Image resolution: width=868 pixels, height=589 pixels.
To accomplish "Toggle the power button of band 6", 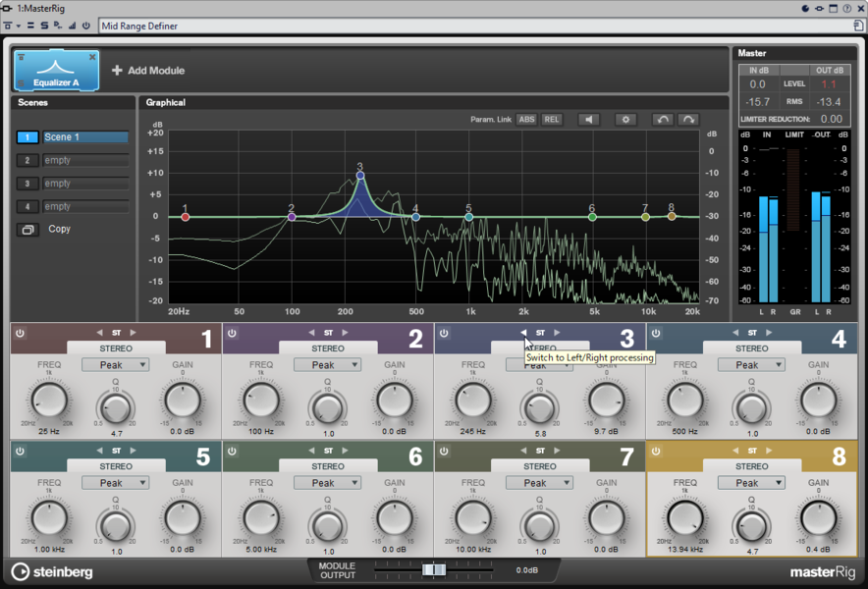I will coord(232,452).
